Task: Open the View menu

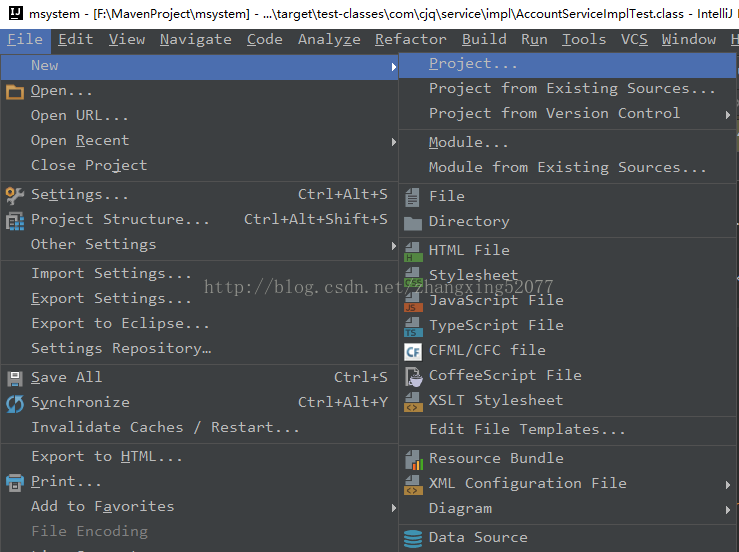Action: pyautogui.click(x=127, y=40)
